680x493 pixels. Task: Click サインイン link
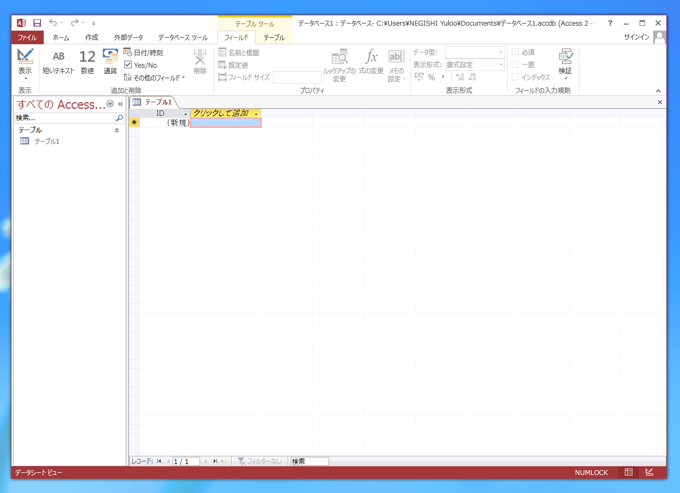tap(636, 37)
